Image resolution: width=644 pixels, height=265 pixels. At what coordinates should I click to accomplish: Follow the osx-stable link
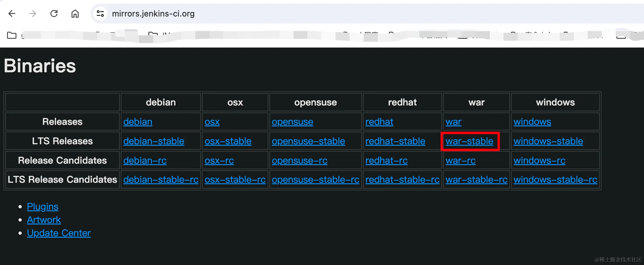(x=228, y=141)
